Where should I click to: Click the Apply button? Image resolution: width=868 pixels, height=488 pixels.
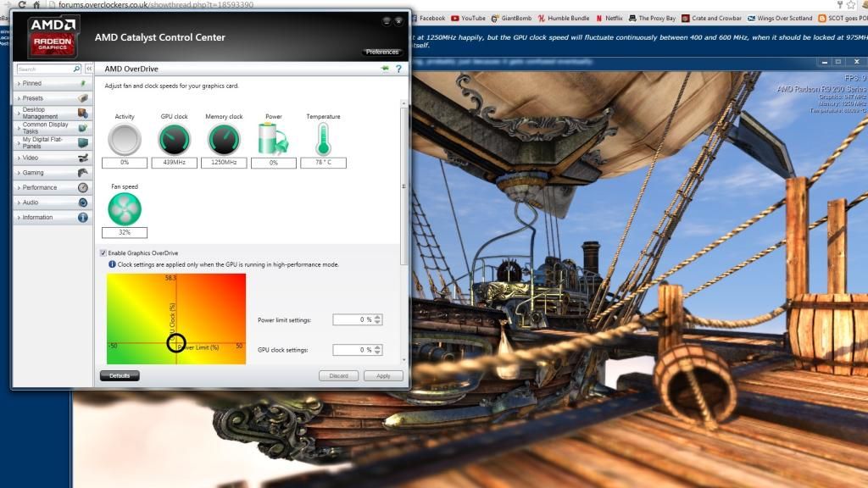(383, 376)
